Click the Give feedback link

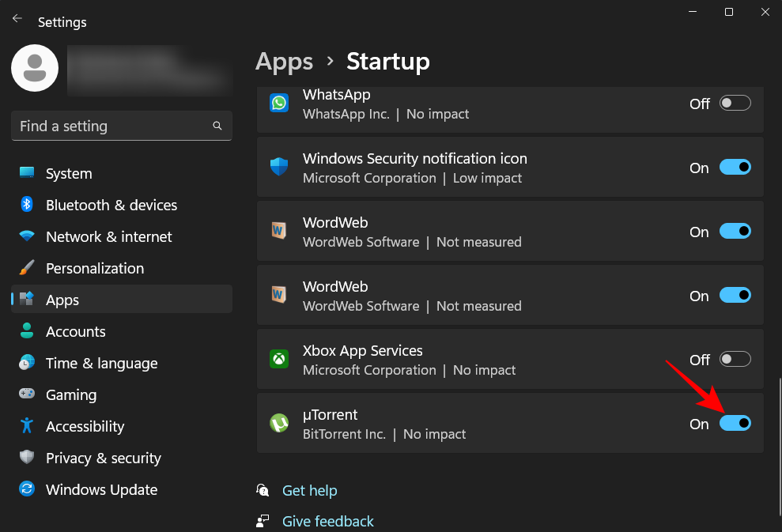[x=327, y=521]
